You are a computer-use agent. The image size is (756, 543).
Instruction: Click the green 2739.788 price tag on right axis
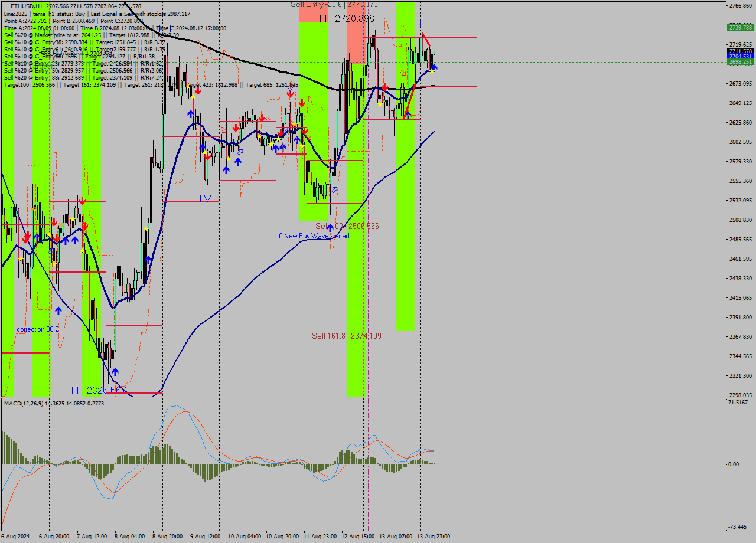point(742,27)
